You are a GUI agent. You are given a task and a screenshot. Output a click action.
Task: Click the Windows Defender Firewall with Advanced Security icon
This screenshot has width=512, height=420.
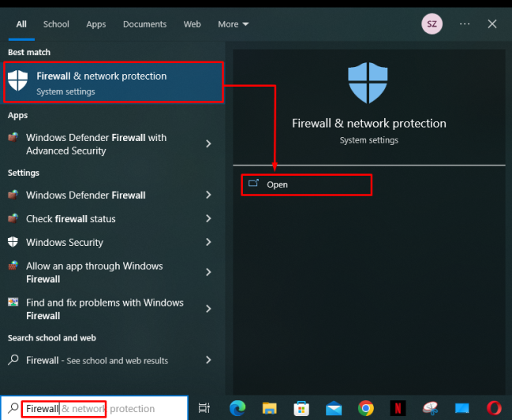13,137
